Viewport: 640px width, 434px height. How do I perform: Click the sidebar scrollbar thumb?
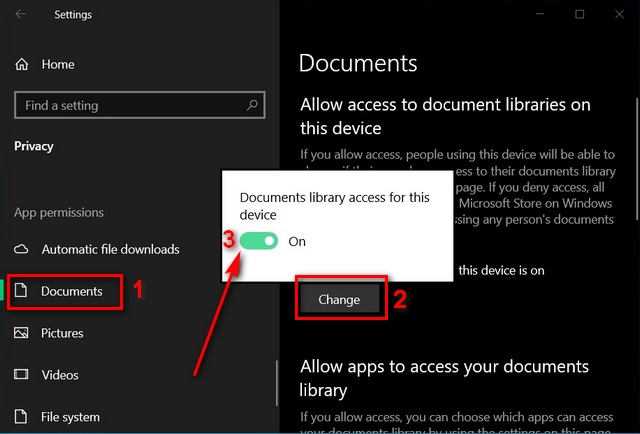pos(277,385)
